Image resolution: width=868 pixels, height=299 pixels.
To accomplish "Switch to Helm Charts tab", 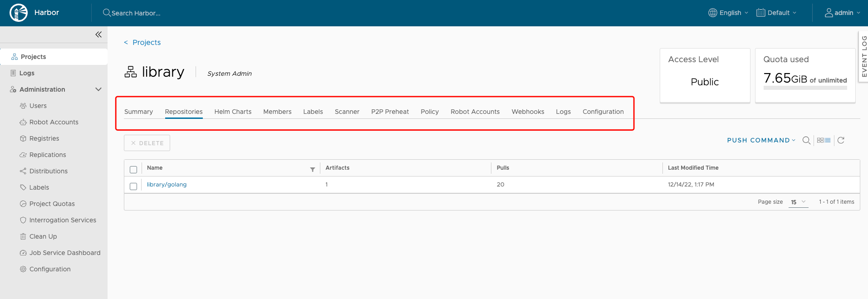I will pyautogui.click(x=233, y=112).
